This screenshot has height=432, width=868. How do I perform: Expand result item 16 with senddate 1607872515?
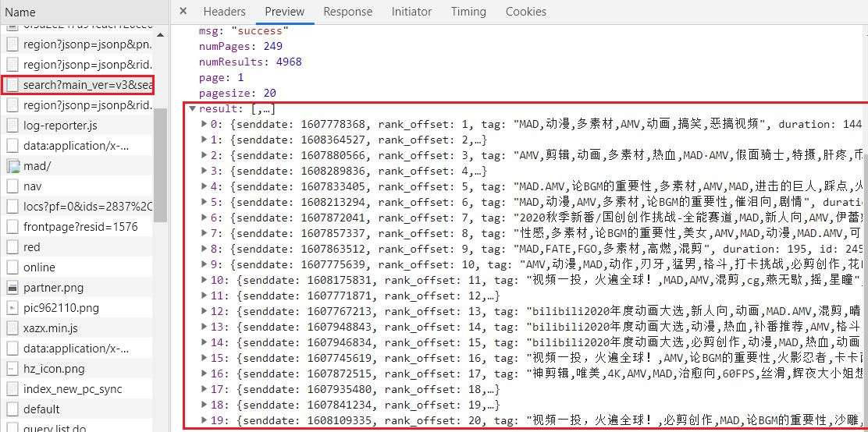tap(205, 373)
